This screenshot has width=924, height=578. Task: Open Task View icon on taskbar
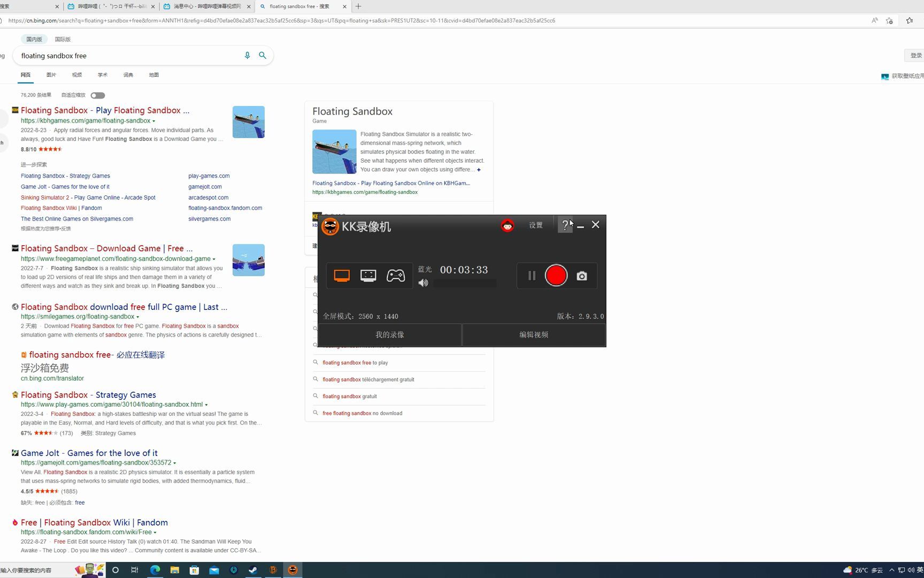(x=135, y=571)
